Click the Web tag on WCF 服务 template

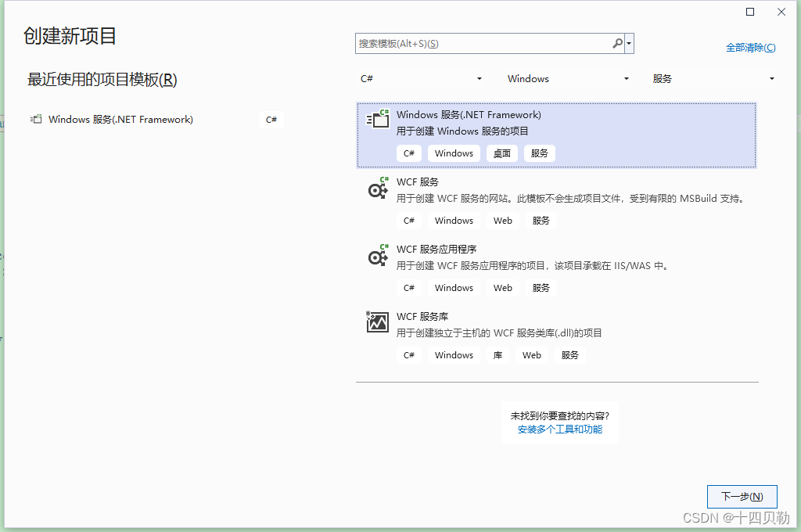[x=503, y=221]
